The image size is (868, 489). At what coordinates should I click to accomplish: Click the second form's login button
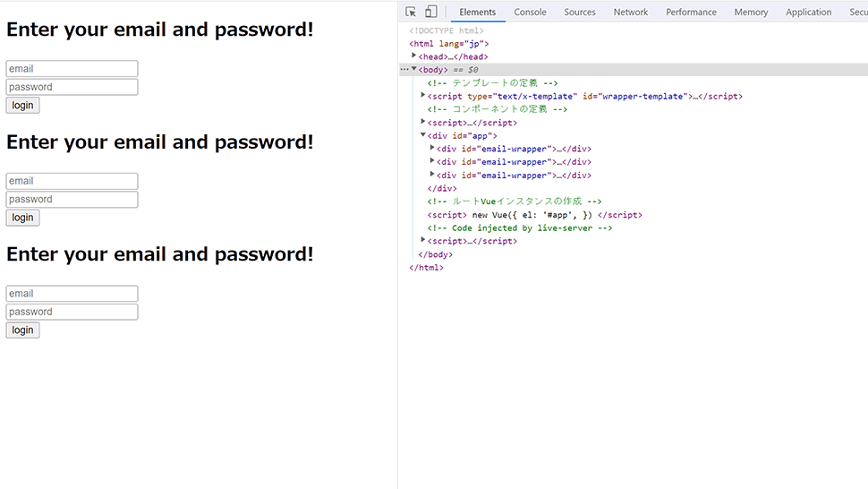pyautogui.click(x=22, y=218)
